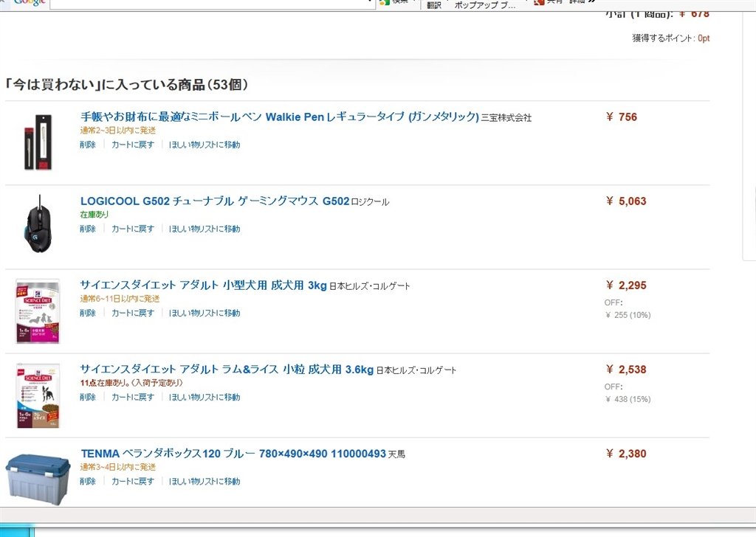Image resolution: width=756 pixels, height=537 pixels.
Task: Click the Walkie Pen product thumbnail
Action: tap(38, 142)
